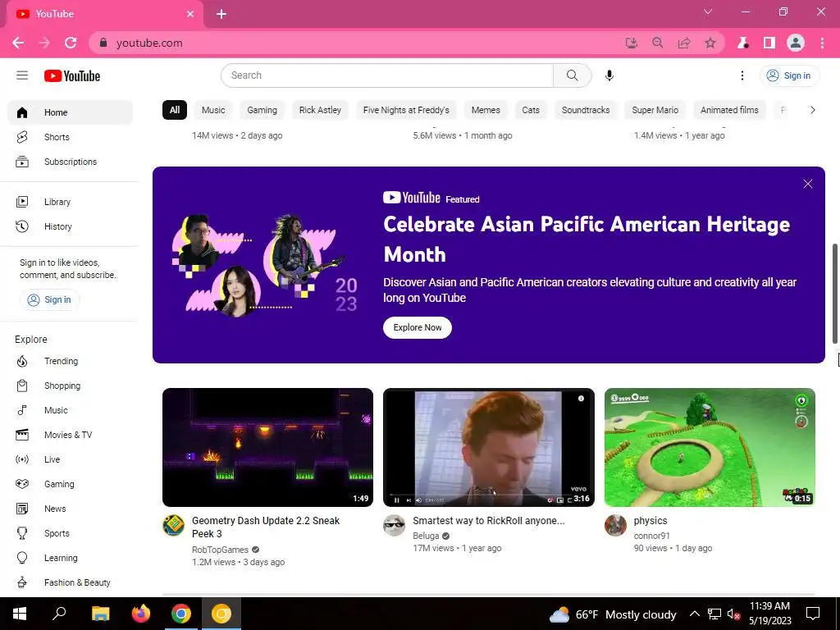
Task: Open the hamburger guide menu
Action: pos(22,75)
